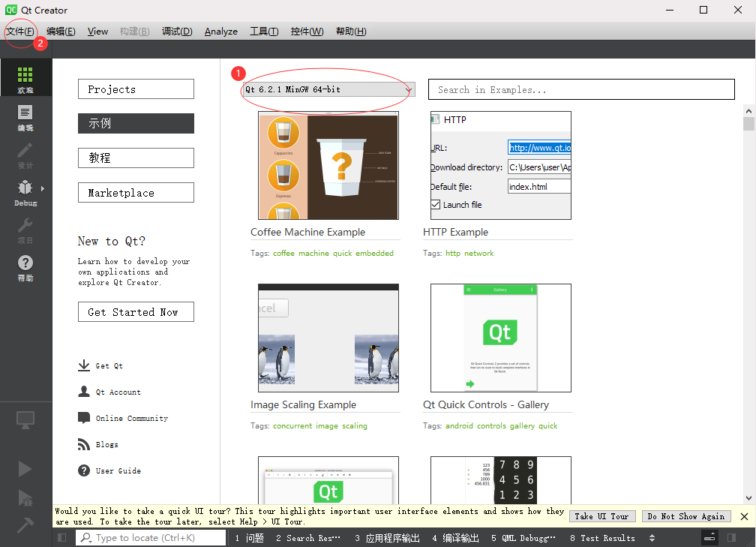The height and width of the screenshot is (547, 756).
Task: Show the 1 问题 issues pane
Action: coord(249,538)
